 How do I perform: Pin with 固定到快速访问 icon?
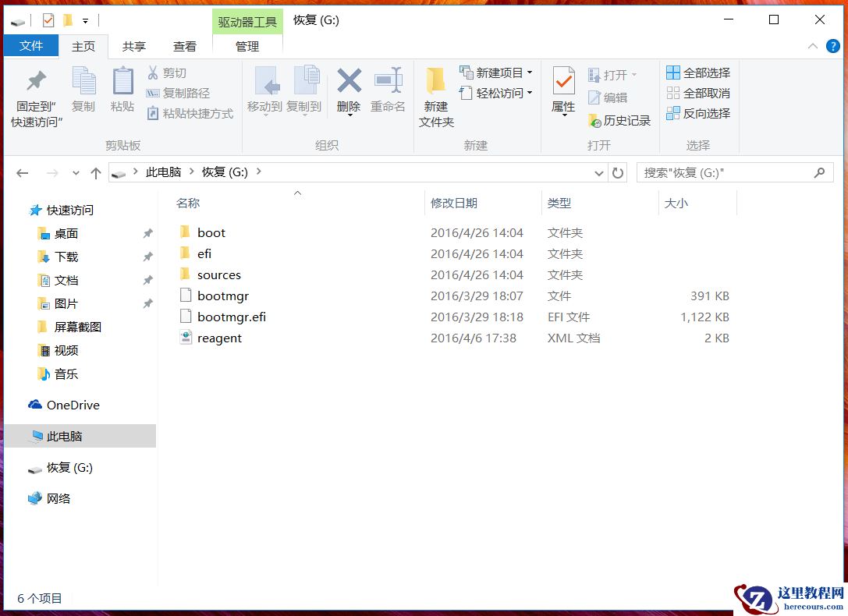(37, 94)
